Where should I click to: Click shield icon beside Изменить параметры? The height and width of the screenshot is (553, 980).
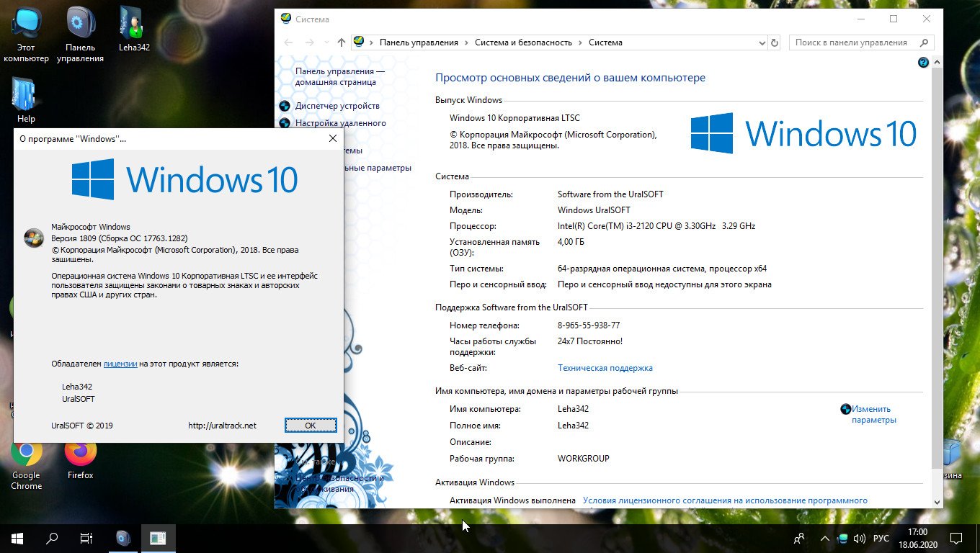(x=845, y=409)
